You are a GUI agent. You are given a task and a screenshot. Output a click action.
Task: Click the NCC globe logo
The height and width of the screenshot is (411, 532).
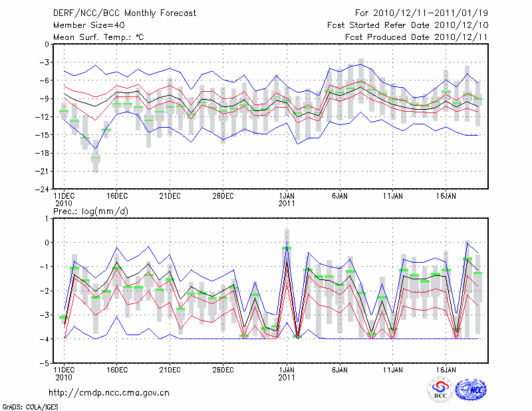click(x=471, y=390)
